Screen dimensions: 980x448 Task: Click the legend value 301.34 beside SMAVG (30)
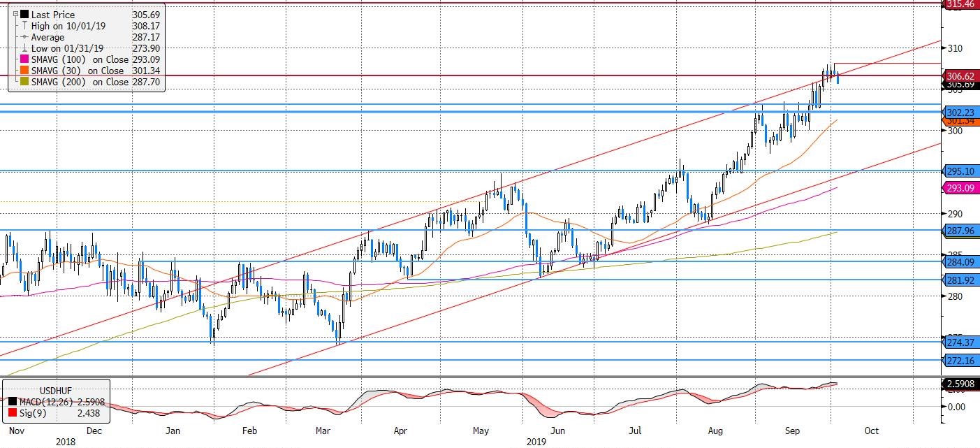[145, 71]
